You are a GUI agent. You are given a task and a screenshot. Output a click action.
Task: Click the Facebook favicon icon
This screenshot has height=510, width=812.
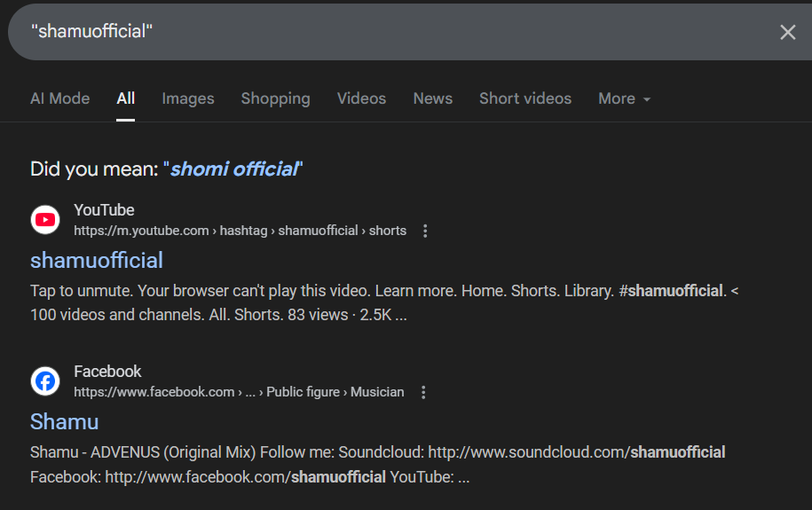(45, 381)
